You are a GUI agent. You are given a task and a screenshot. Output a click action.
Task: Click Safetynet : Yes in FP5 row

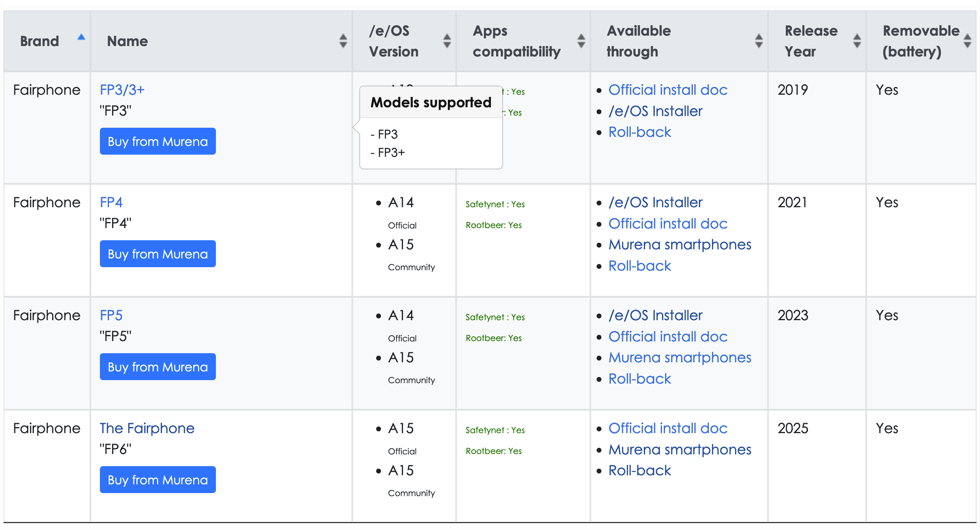click(495, 317)
